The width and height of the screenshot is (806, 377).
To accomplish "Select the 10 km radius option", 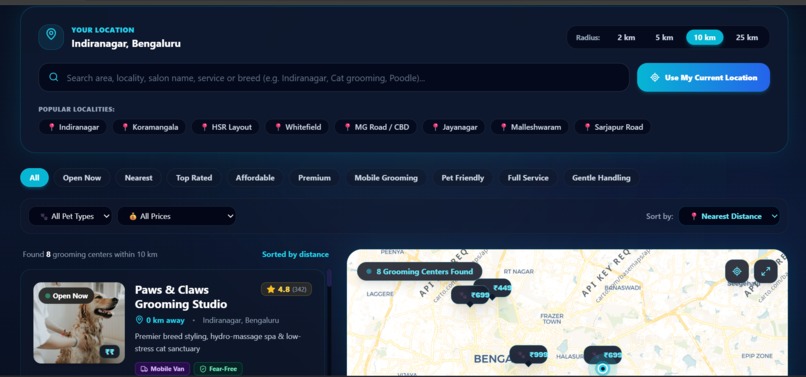I will (705, 38).
